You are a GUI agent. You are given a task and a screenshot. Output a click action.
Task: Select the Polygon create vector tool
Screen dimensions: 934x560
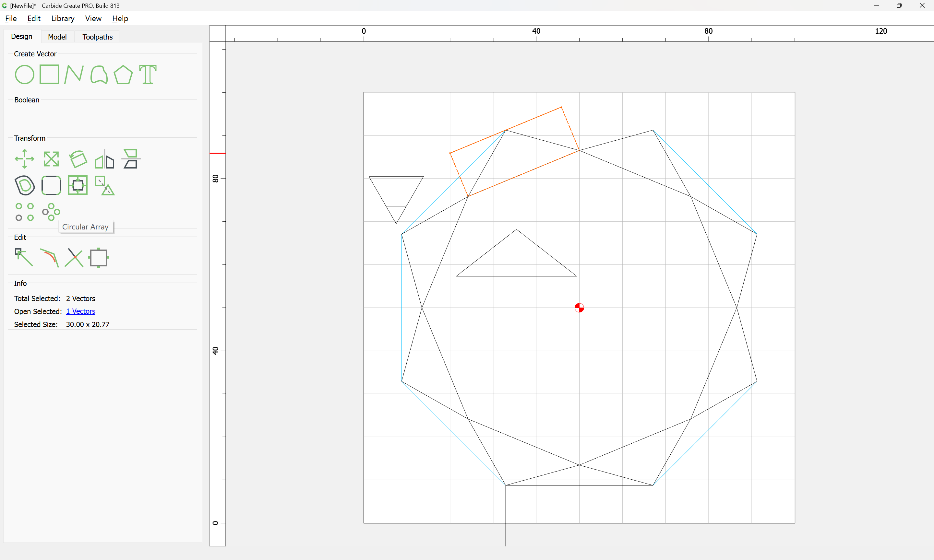point(124,74)
